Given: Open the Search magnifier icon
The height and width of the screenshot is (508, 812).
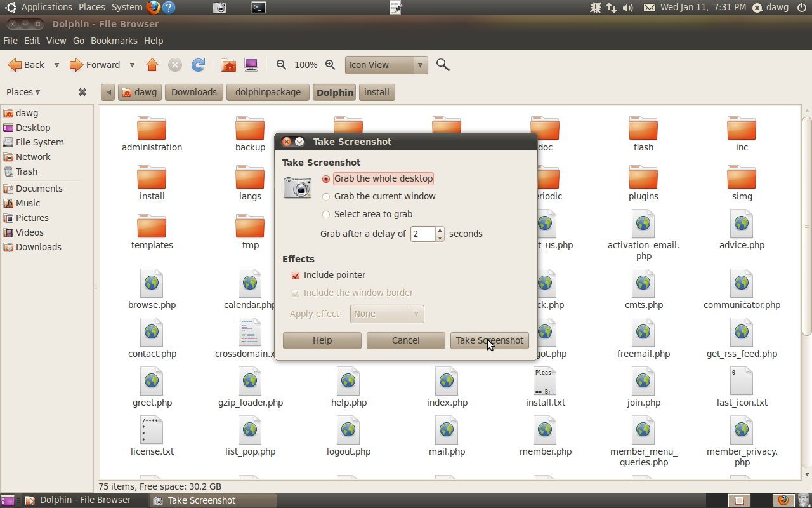Looking at the screenshot, I should tap(443, 65).
